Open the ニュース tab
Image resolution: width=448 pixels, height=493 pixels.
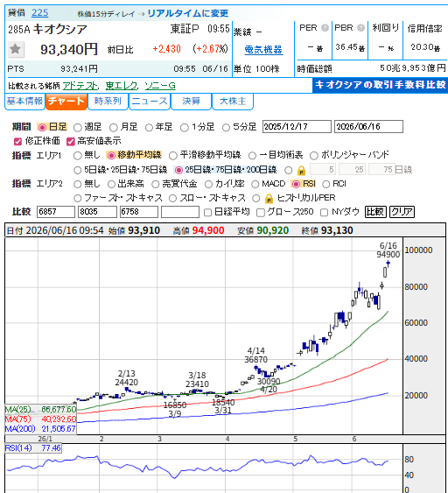150,102
